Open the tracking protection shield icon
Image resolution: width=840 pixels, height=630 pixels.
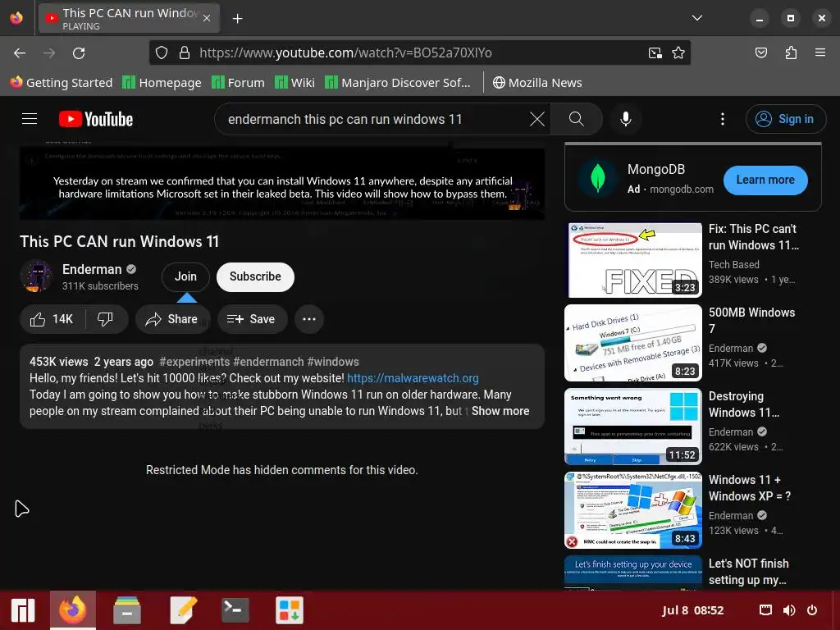coord(162,53)
